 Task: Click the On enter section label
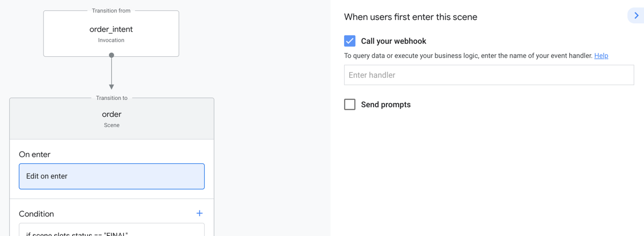[x=35, y=154]
